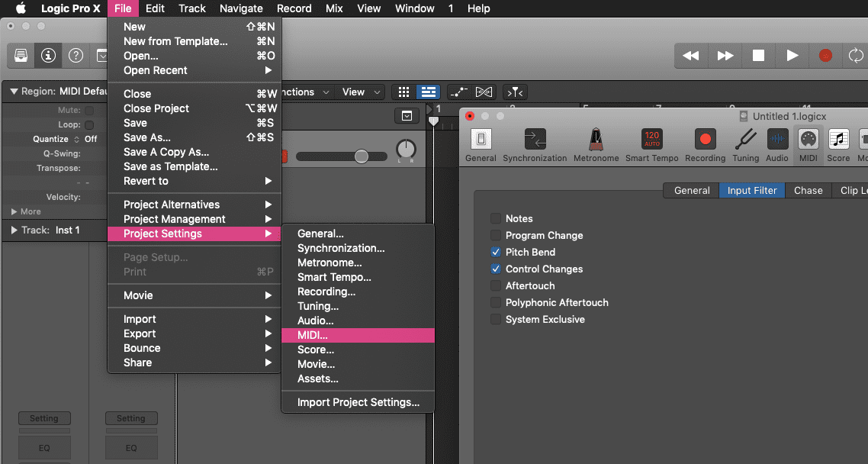Viewport: 868px width, 464px height.
Task: Open the Navigate menu
Action: (241, 8)
